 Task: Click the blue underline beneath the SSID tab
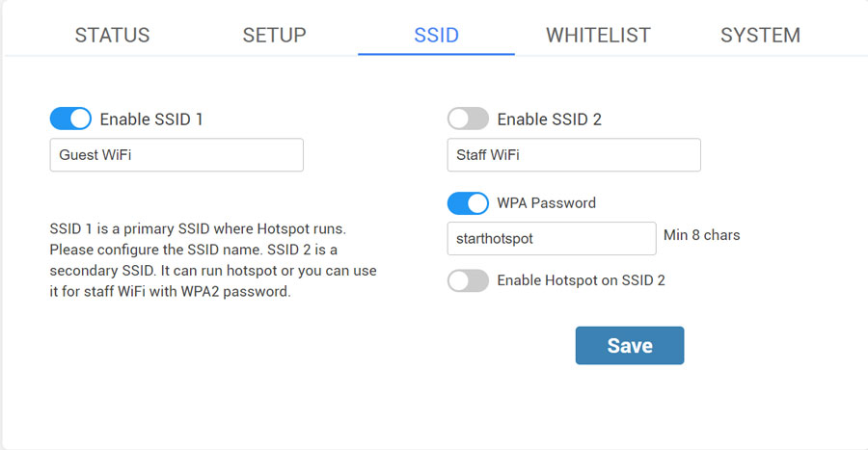pos(436,54)
